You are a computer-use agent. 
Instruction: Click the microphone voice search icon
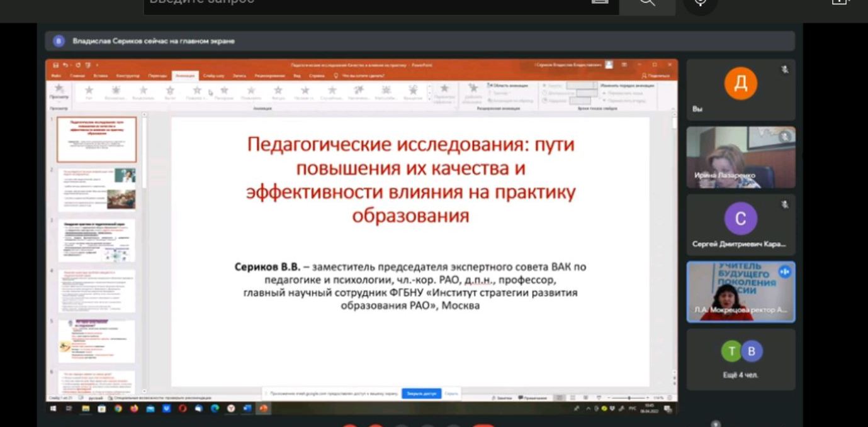pos(700,2)
